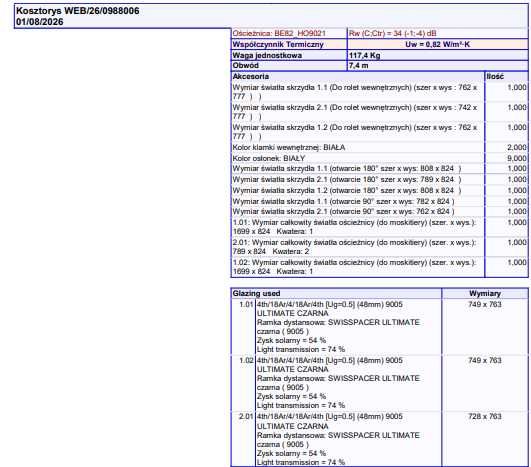Click the 'Współczynnik Termiczny' label

(278, 44)
